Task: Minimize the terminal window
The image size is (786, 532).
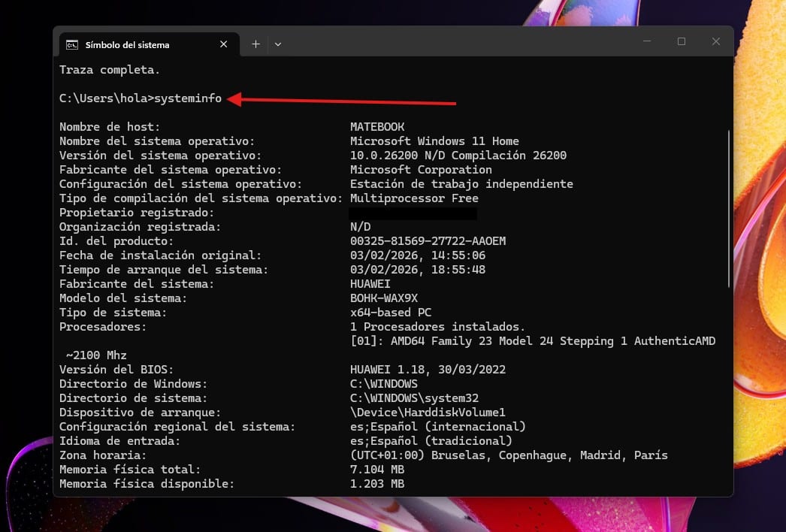Action: (x=647, y=41)
